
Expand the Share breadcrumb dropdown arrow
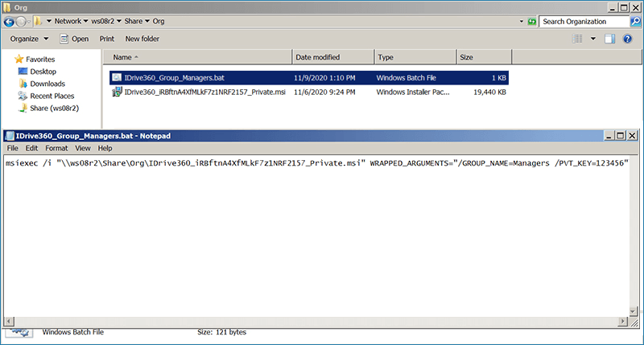coord(147,22)
